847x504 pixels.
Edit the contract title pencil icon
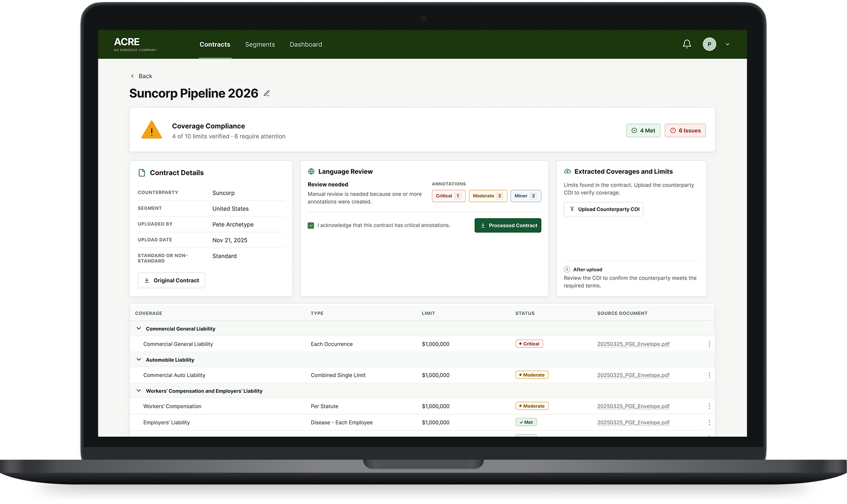pyautogui.click(x=267, y=94)
